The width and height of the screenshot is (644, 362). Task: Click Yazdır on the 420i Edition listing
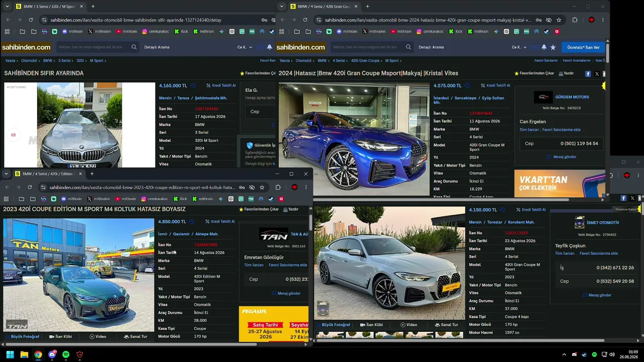[x=291, y=209]
